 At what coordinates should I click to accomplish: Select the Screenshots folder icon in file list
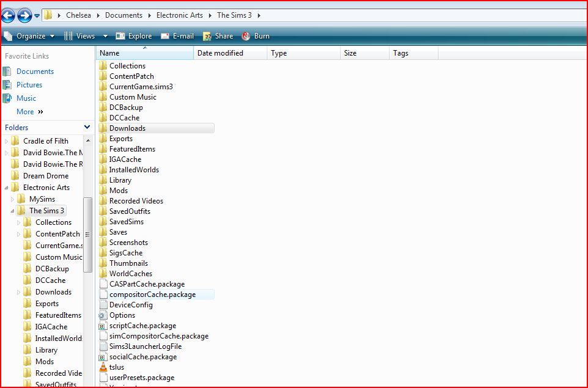point(103,243)
